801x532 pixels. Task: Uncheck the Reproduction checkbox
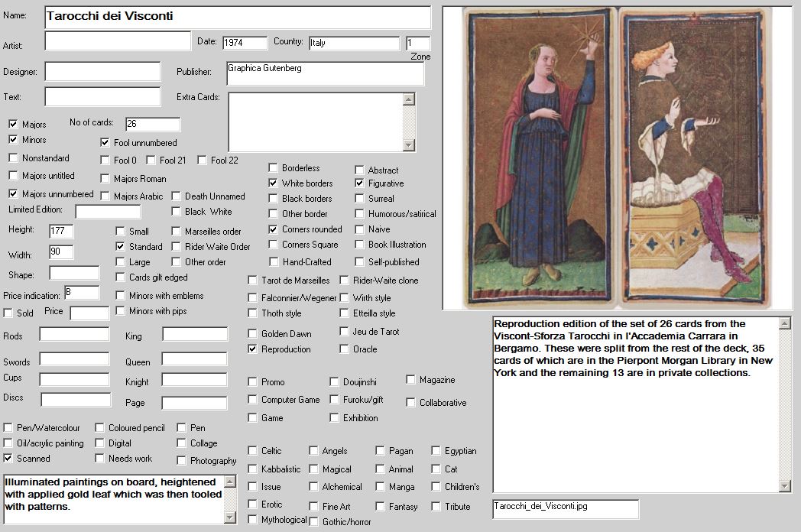coord(253,349)
